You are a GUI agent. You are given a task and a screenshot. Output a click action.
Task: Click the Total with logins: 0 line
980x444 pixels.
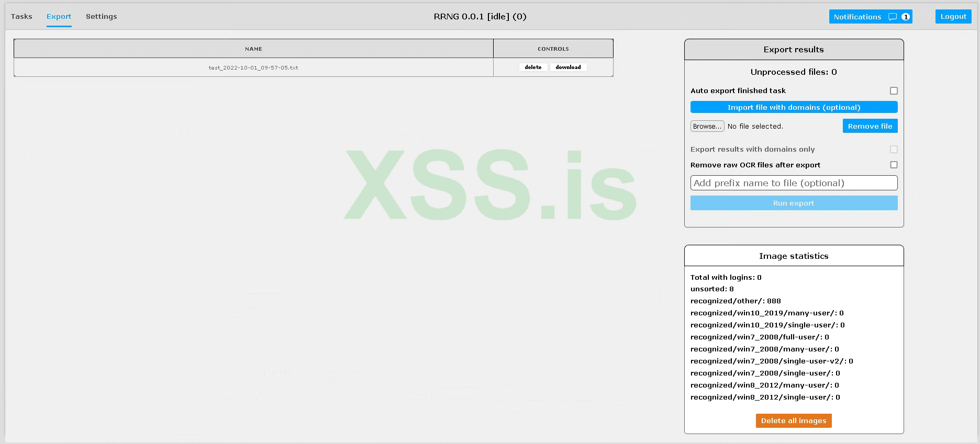tap(726, 278)
